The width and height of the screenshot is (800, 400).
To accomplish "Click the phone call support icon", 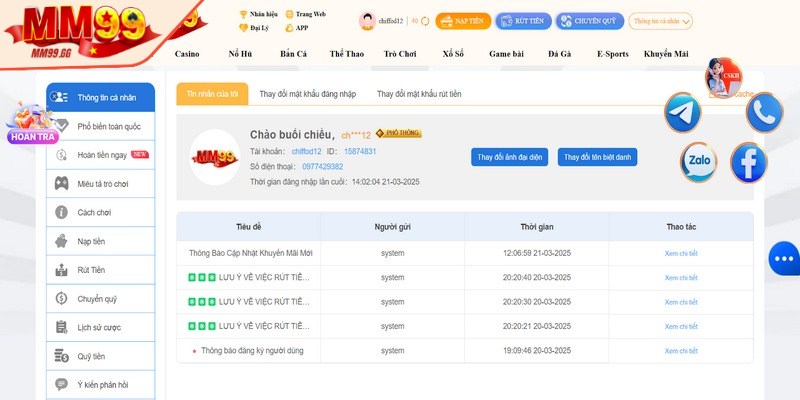I will [x=764, y=112].
